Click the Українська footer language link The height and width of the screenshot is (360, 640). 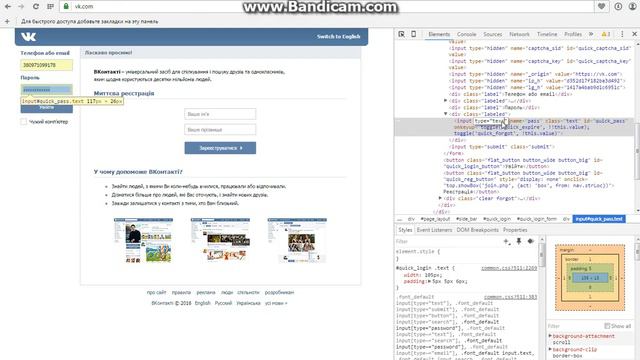tap(248, 303)
